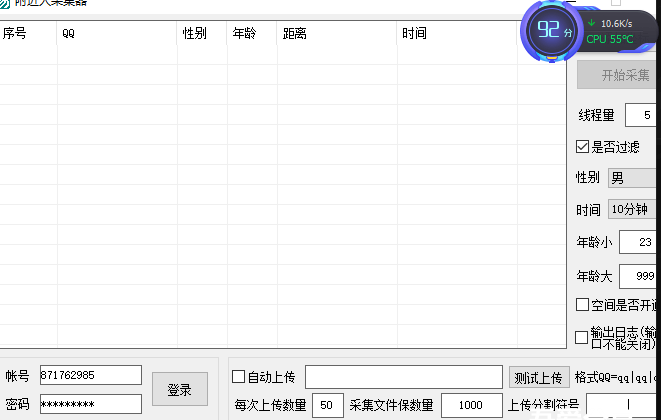This screenshot has width=661, height=420.
Task: Click the 帐号 input field
Action: click(91, 375)
